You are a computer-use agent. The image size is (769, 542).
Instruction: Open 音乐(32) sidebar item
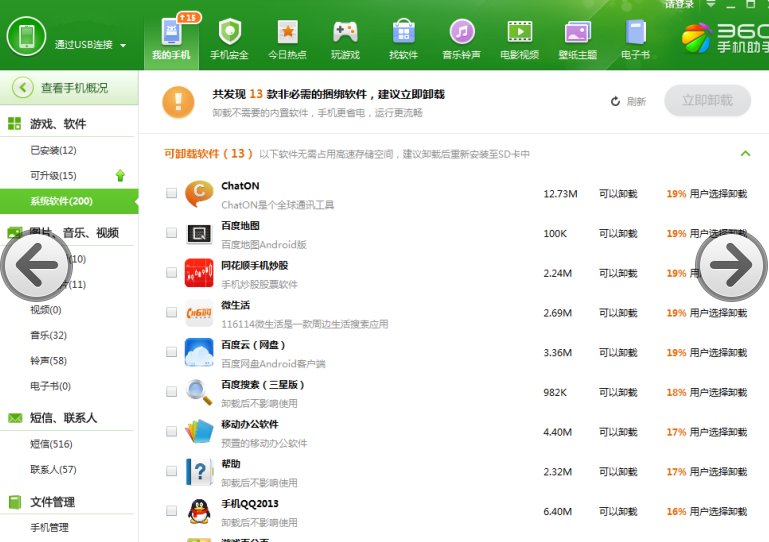(x=48, y=335)
